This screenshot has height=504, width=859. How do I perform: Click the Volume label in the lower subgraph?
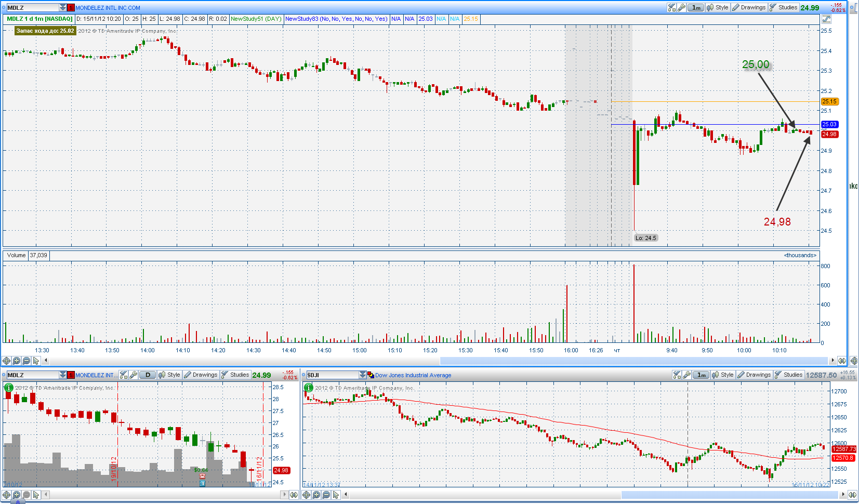(16, 255)
